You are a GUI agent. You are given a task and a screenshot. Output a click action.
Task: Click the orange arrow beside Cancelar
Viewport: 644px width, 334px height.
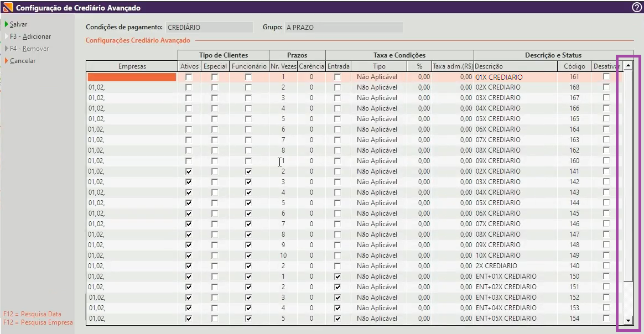(x=6, y=61)
